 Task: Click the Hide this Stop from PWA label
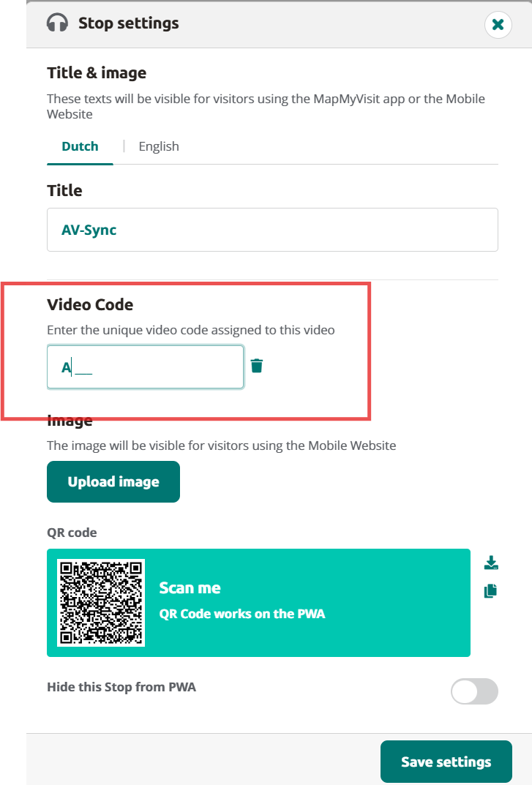[121, 687]
